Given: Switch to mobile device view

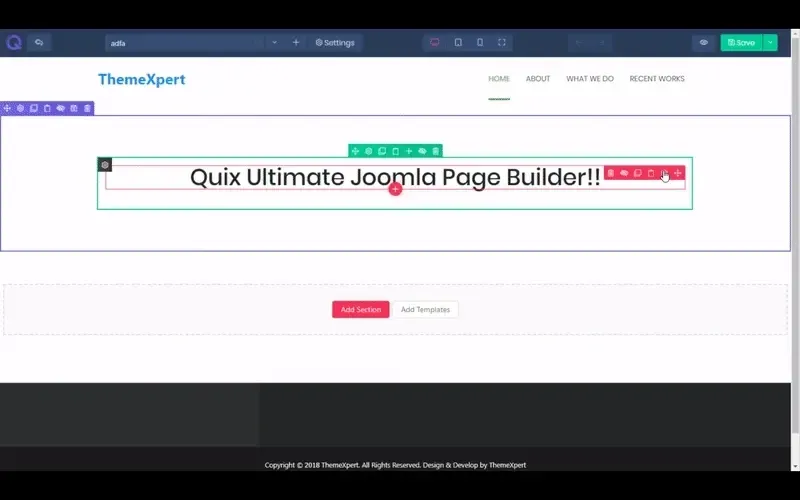Looking at the screenshot, I should [480, 42].
